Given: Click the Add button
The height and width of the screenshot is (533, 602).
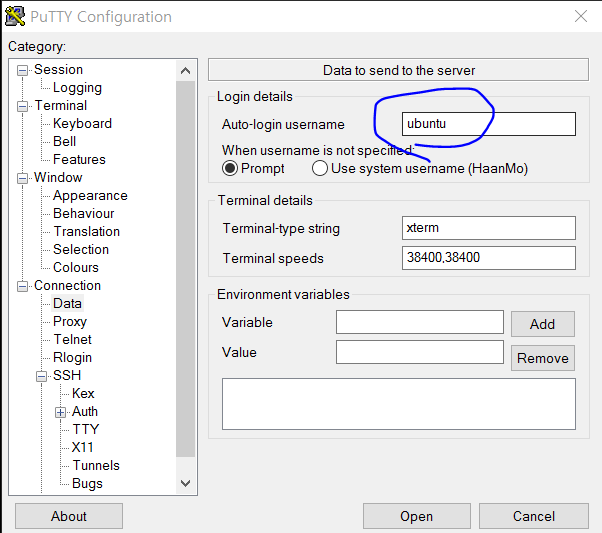Looking at the screenshot, I should click(x=542, y=324).
